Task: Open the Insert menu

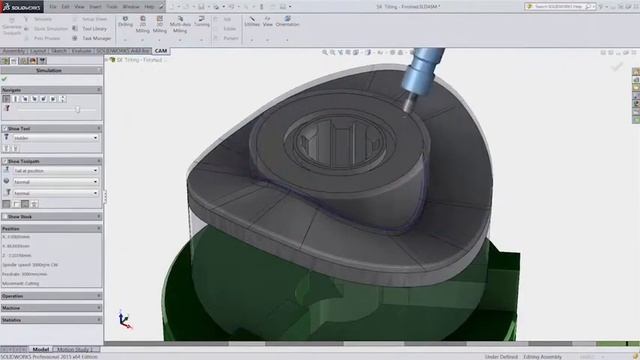Action: 95,7
